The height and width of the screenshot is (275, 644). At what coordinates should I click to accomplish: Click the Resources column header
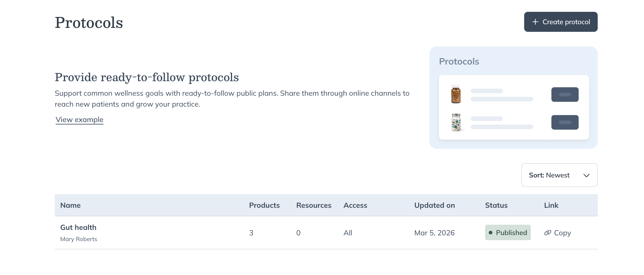(314, 205)
